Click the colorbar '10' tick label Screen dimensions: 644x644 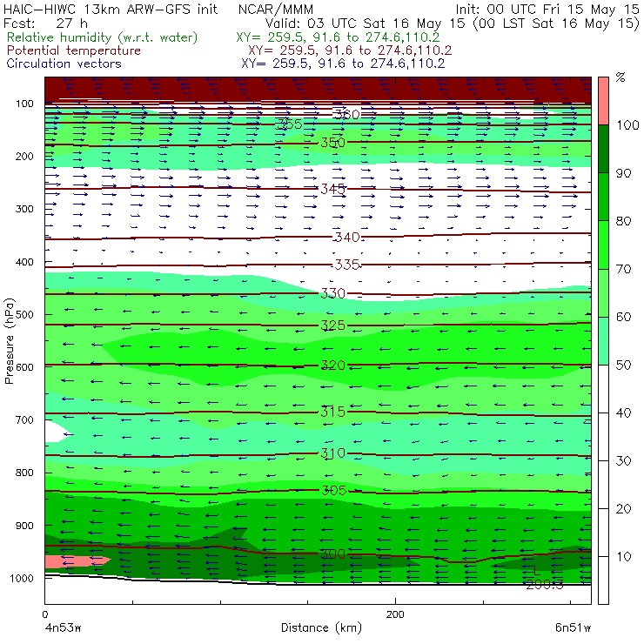pyautogui.click(x=623, y=556)
